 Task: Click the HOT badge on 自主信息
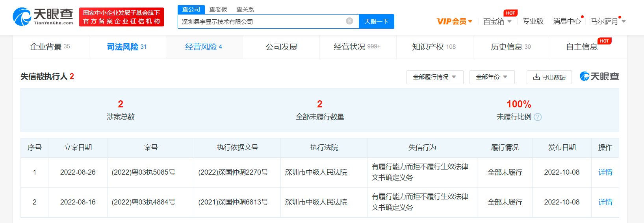coord(605,41)
